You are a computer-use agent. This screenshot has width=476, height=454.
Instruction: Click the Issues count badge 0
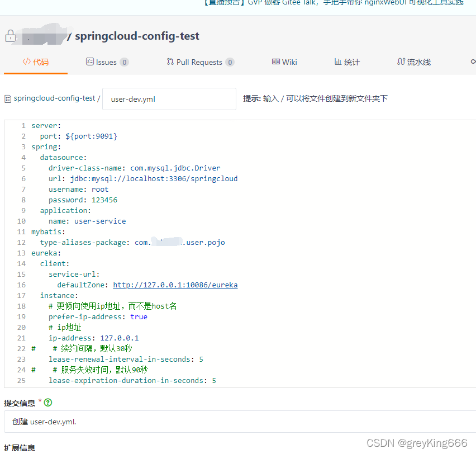(124, 62)
